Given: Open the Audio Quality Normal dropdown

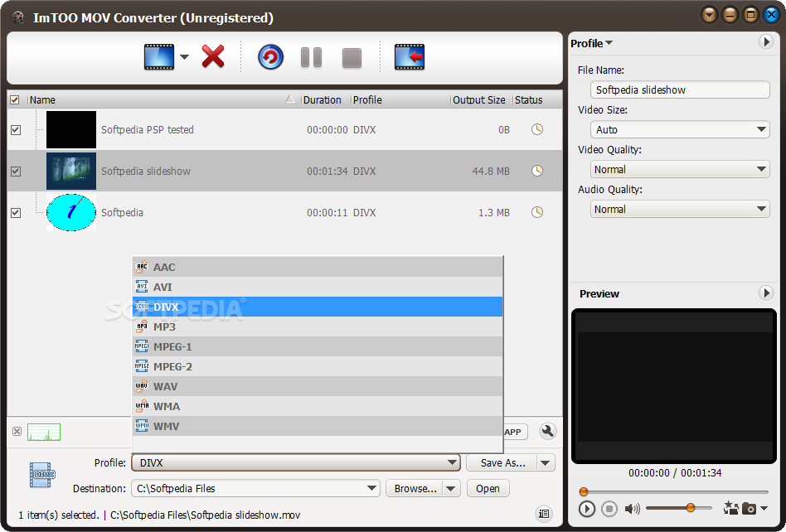Looking at the screenshot, I should [x=680, y=209].
